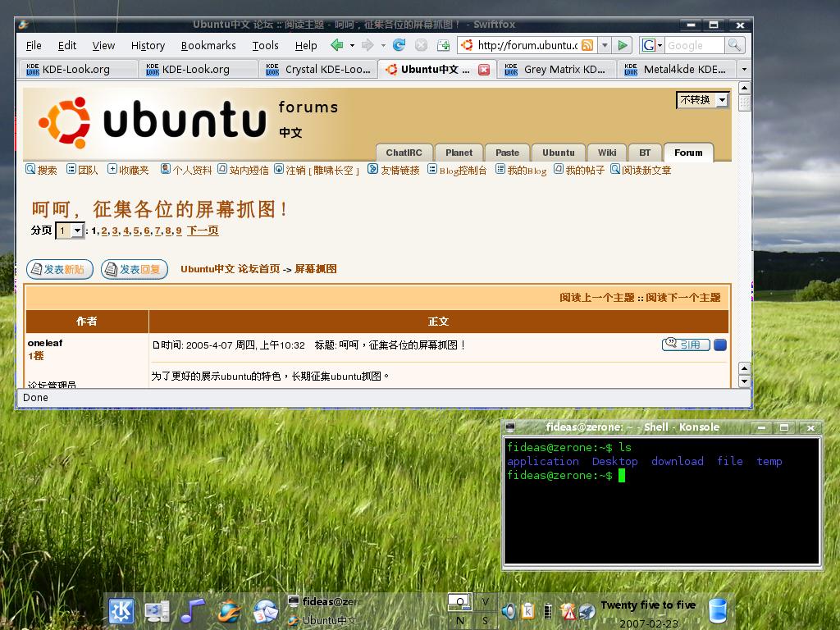Image resolution: width=840 pixels, height=630 pixels.
Task: Click the 发表新贴 new post button
Action: pyautogui.click(x=60, y=269)
